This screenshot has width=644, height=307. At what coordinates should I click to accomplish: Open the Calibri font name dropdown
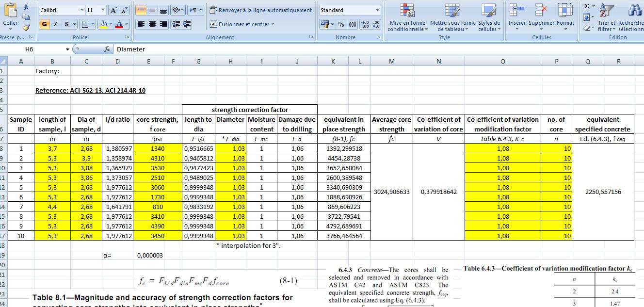[x=81, y=10]
